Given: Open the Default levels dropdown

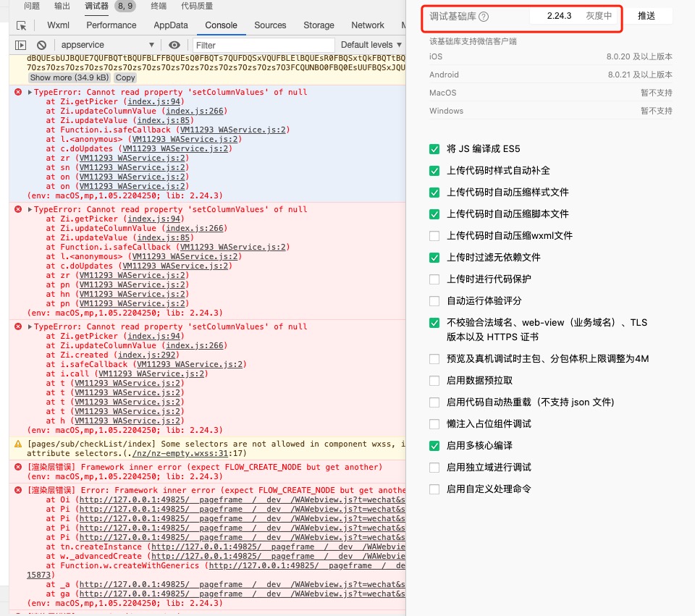Looking at the screenshot, I should [x=371, y=44].
